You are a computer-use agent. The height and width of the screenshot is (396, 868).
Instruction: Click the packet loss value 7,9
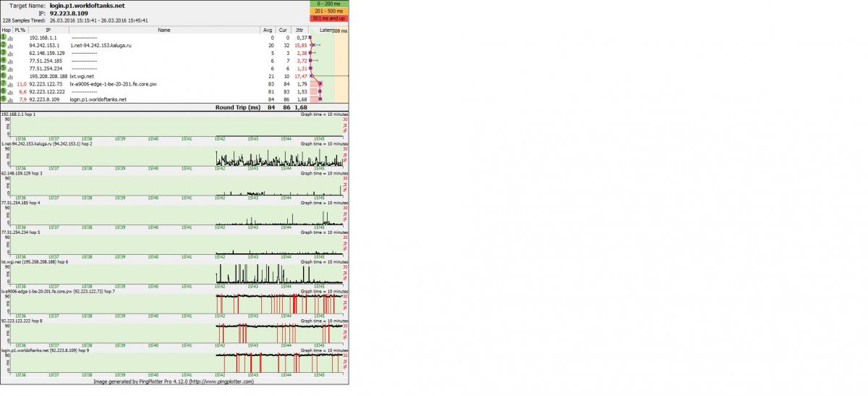point(22,100)
